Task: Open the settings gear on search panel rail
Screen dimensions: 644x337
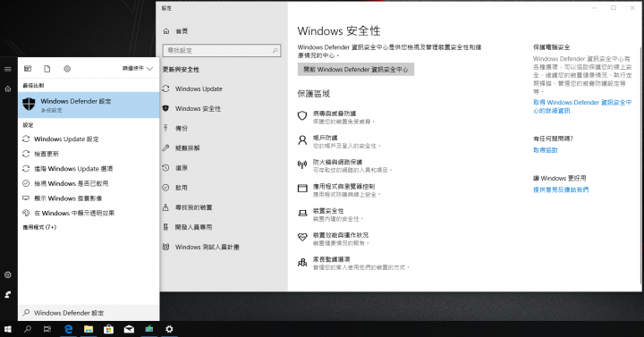Action: click(8, 275)
